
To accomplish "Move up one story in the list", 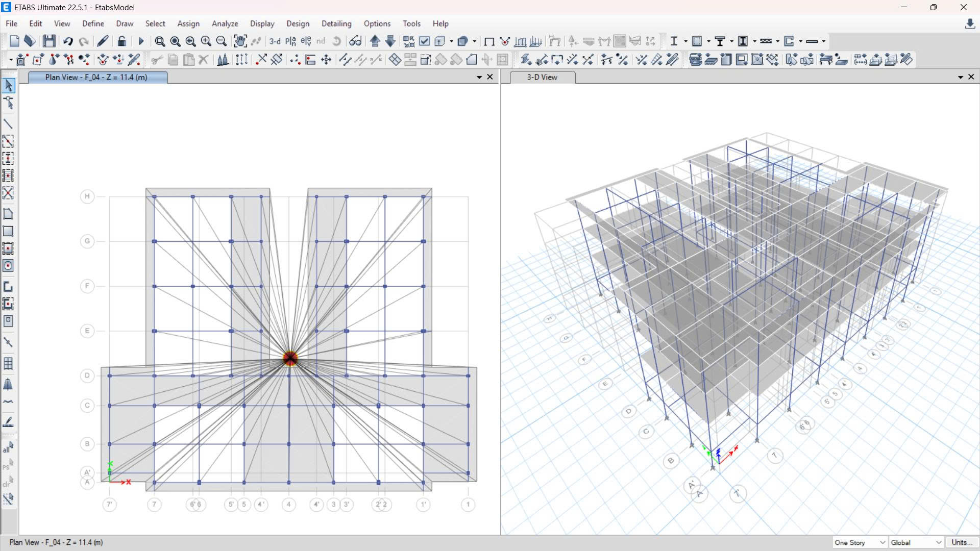I will click(x=375, y=41).
